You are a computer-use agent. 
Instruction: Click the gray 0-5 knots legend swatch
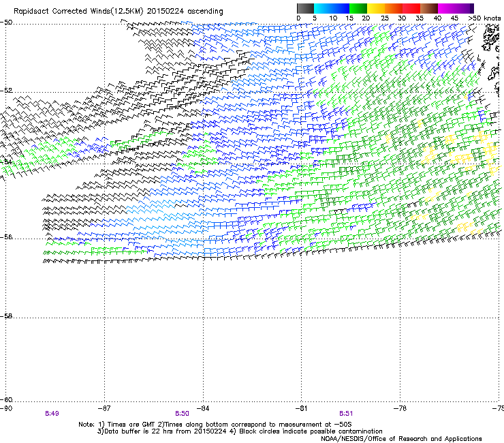point(305,8)
